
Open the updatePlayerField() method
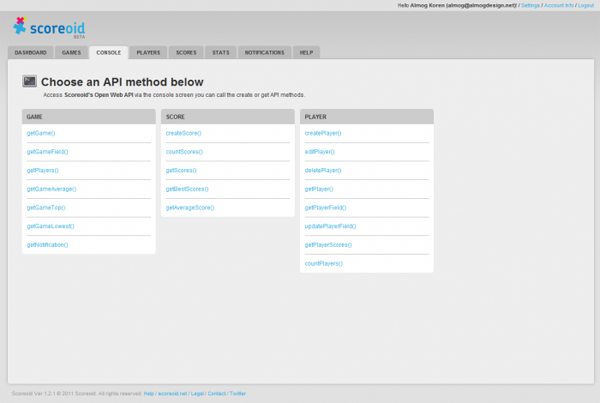point(330,226)
